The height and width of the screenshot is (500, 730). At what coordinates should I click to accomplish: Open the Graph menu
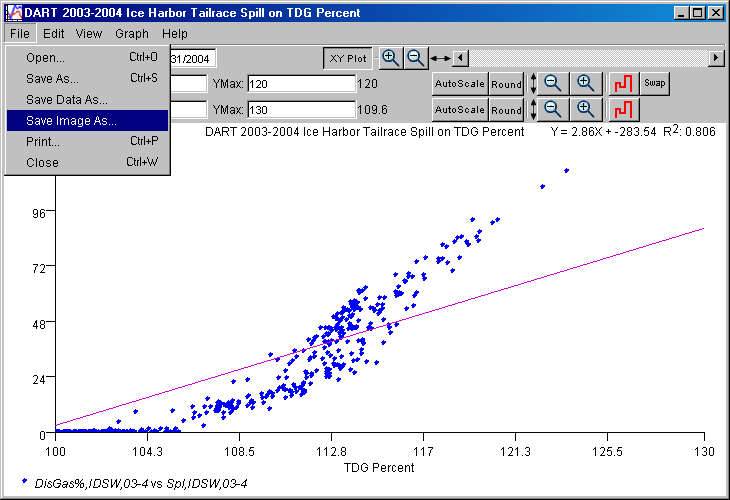[x=131, y=33]
